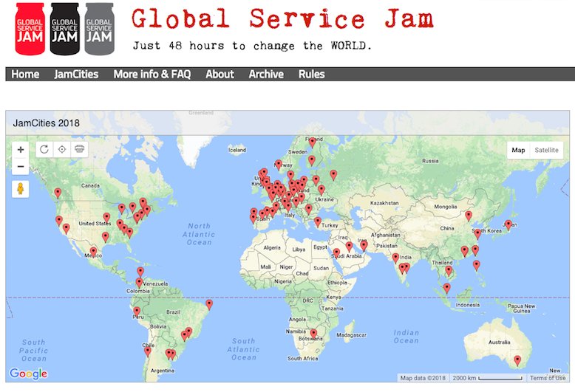The image size is (575, 392).
Task: Select the map pin in Australia
Action: 517,360
